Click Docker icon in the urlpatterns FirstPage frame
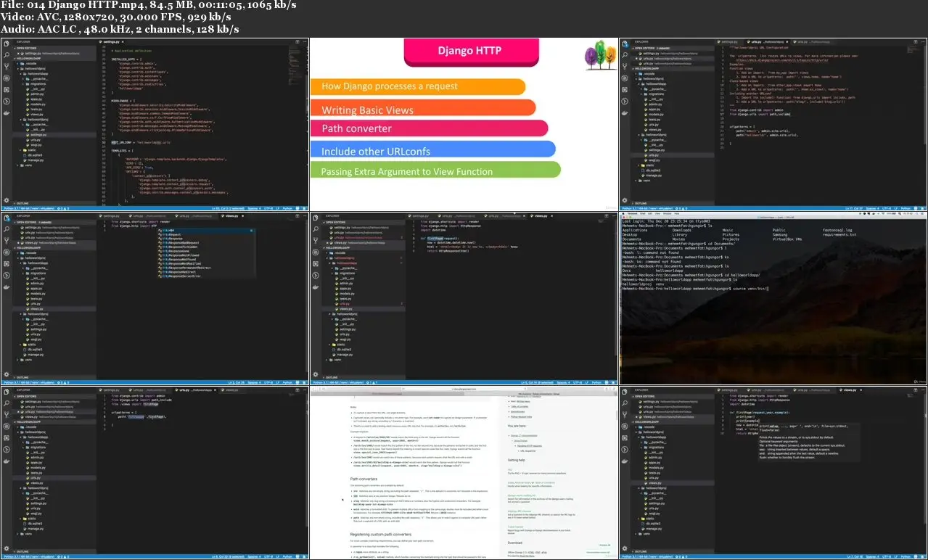The height and width of the screenshot is (560, 928). 7,461
